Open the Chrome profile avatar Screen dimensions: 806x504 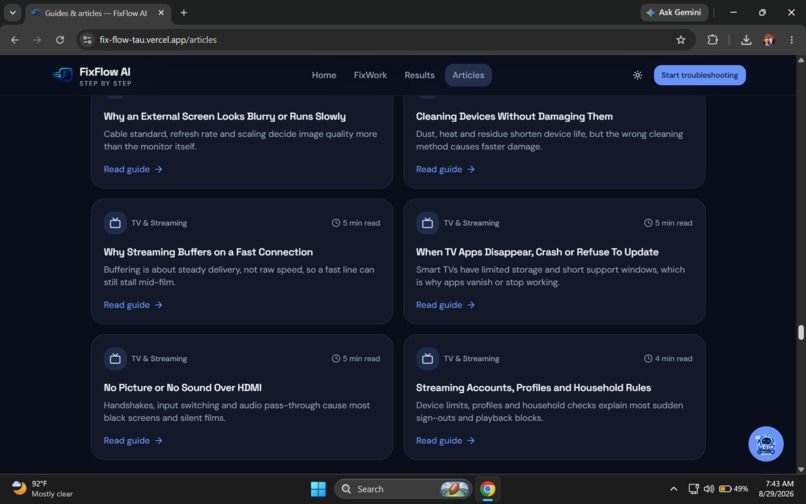point(769,40)
